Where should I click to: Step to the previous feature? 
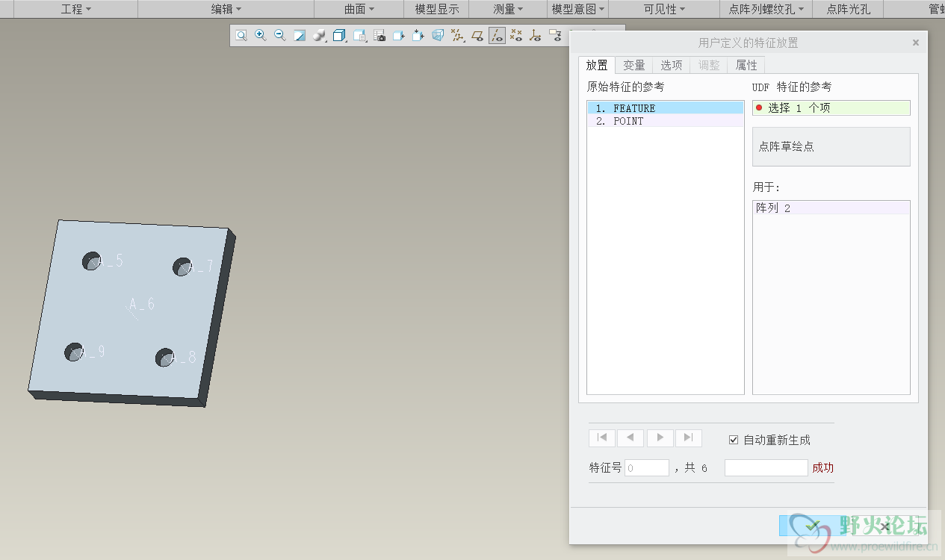click(x=630, y=438)
